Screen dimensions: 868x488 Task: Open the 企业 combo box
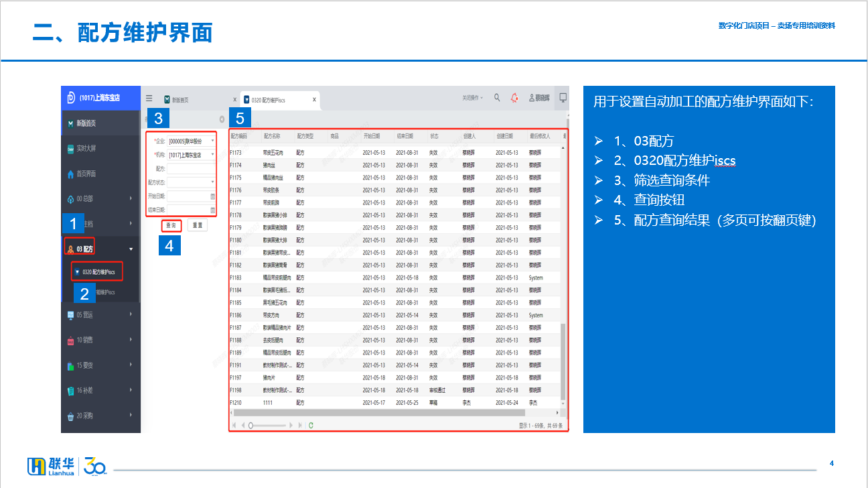point(192,141)
